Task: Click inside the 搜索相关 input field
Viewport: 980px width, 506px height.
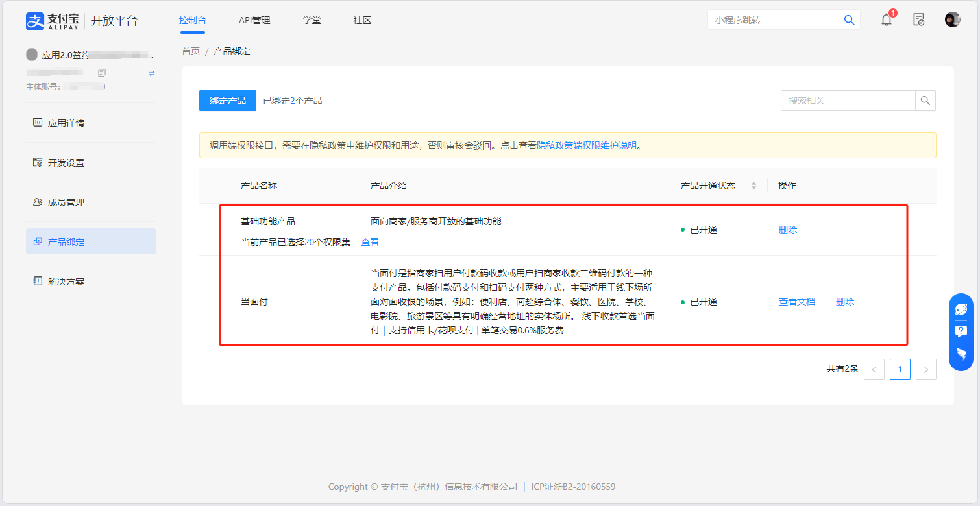Action: [x=844, y=101]
